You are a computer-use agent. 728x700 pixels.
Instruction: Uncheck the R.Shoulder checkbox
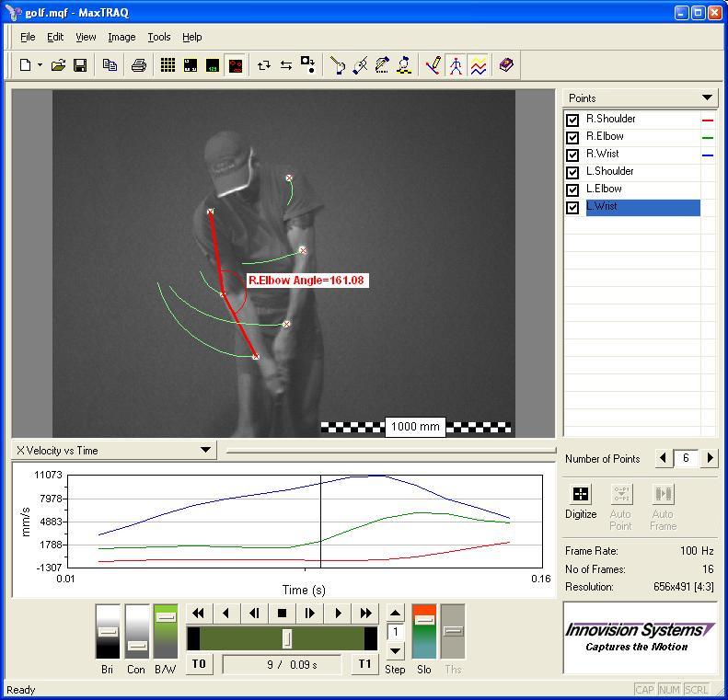(572, 120)
